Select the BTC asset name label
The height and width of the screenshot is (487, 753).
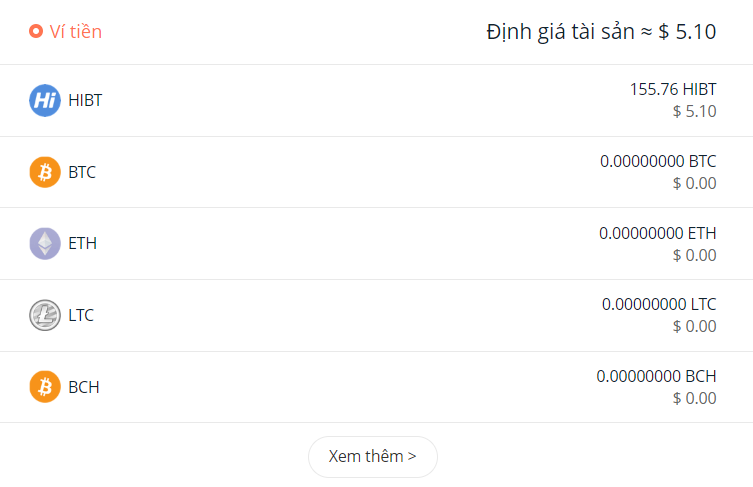82,172
